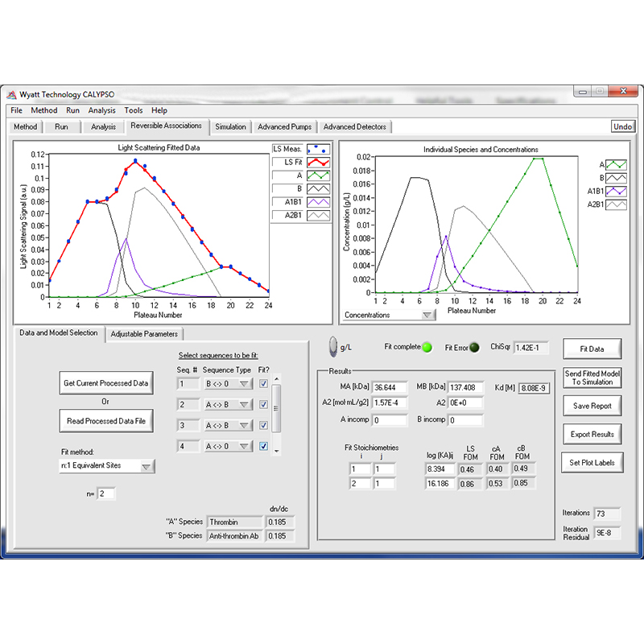Click the CALYPSO app icon in title bar
The height and width of the screenshot is (644, 644).
click(x=11, y=95)
